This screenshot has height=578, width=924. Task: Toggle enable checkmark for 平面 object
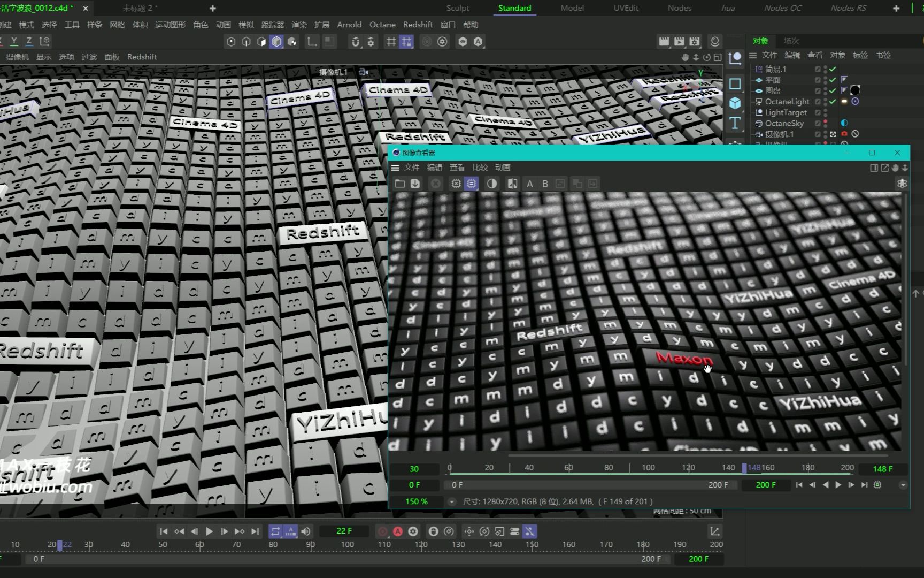(833, 80)
